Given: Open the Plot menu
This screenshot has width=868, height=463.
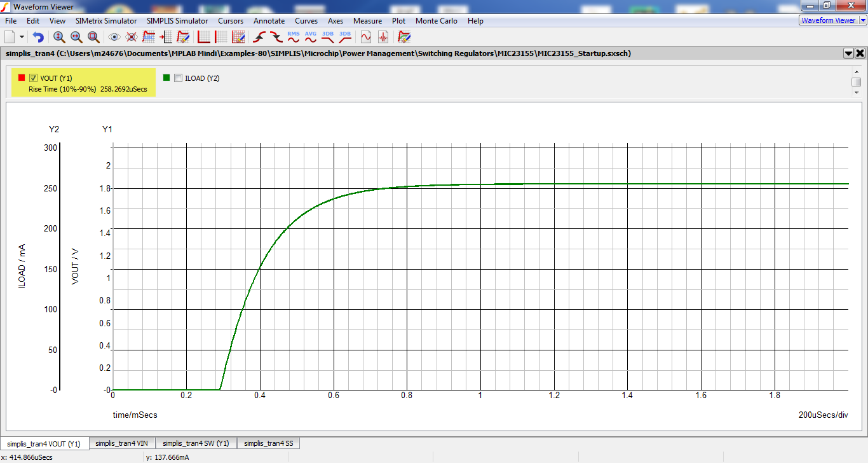Looking at the screenshot, I should (x=399, y=21).
